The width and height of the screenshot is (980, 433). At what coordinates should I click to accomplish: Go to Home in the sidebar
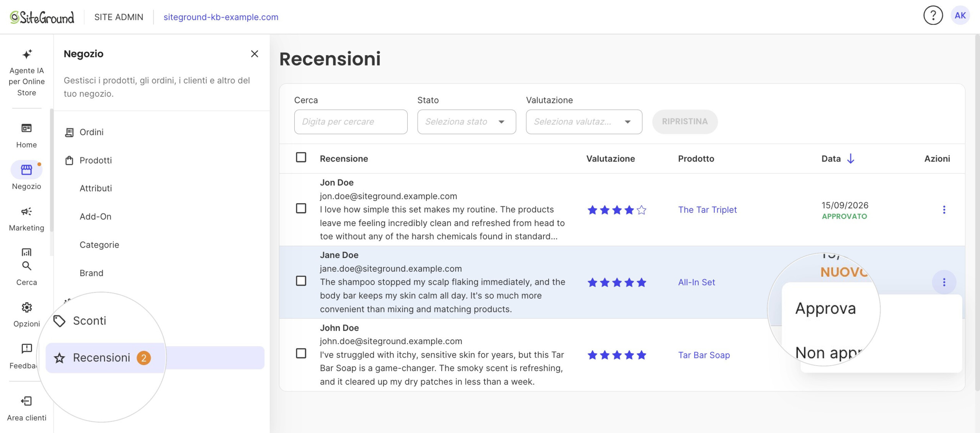[x=26, y=136]
